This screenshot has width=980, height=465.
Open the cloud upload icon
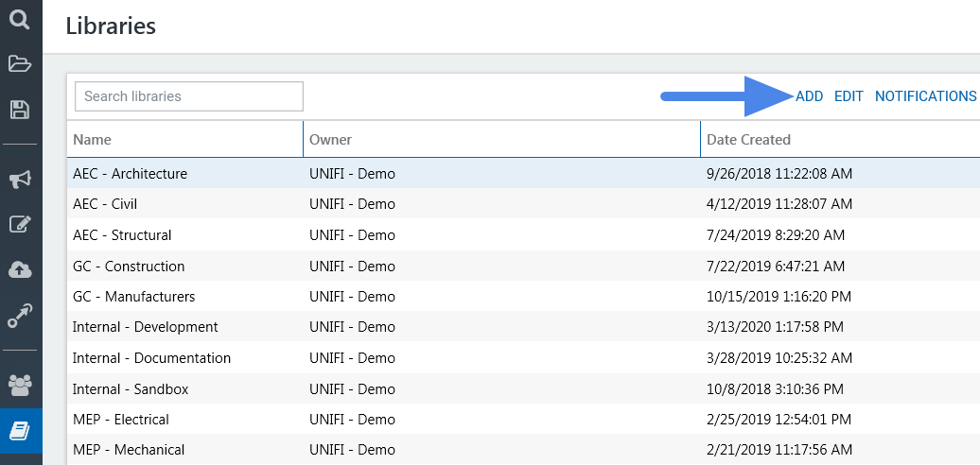pos(20,269)
